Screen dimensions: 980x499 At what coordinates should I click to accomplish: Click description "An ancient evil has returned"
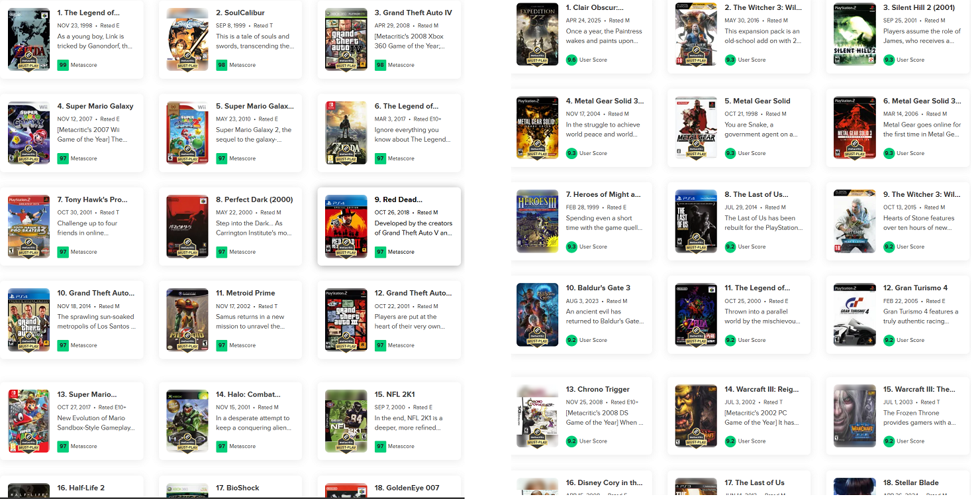click(603, 316)
